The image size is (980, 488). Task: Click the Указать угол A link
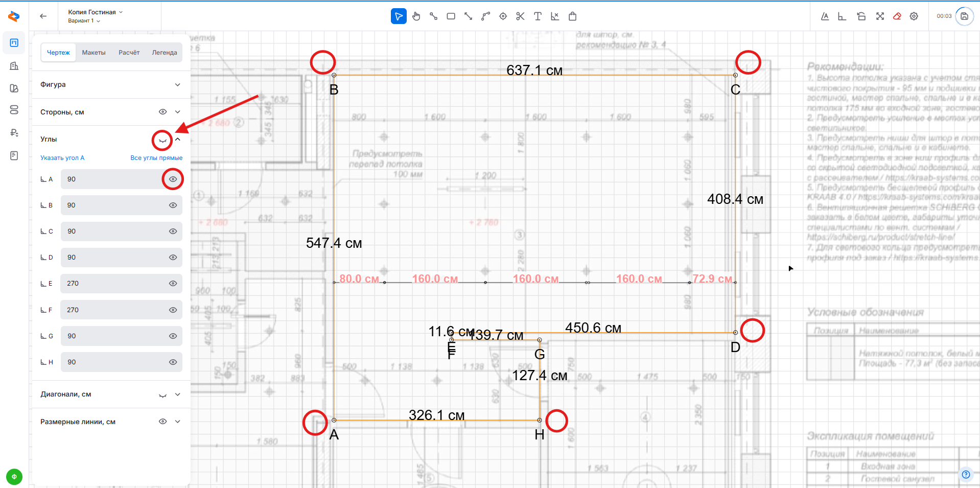click(62, 158)
